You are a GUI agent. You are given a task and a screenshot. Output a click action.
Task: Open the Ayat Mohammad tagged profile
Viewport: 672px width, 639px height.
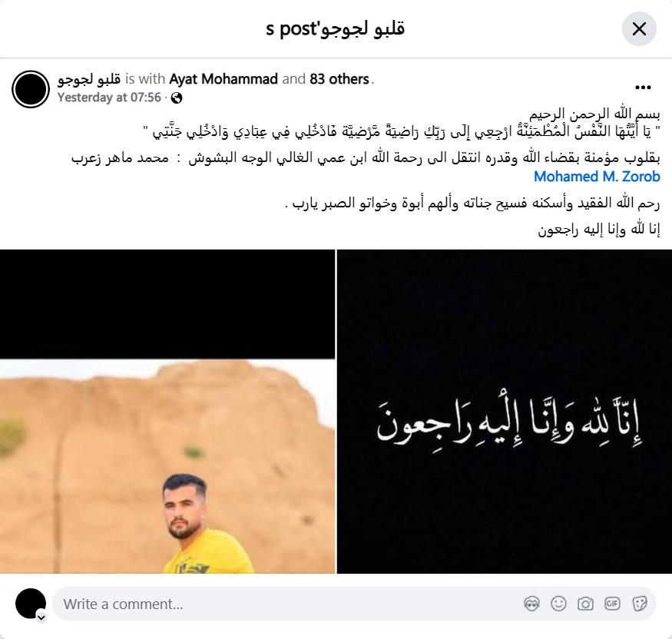[223, 79]
